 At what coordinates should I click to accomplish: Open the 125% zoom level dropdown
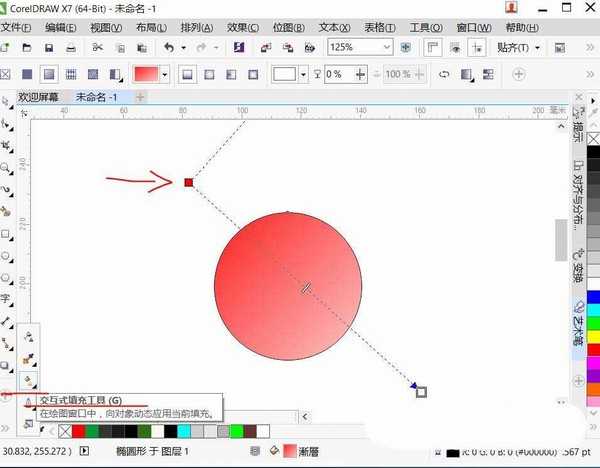(x=386, y=47)
